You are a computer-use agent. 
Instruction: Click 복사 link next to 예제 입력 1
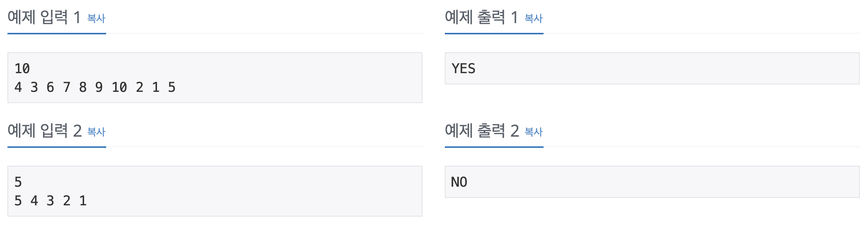tap(96, 18)
